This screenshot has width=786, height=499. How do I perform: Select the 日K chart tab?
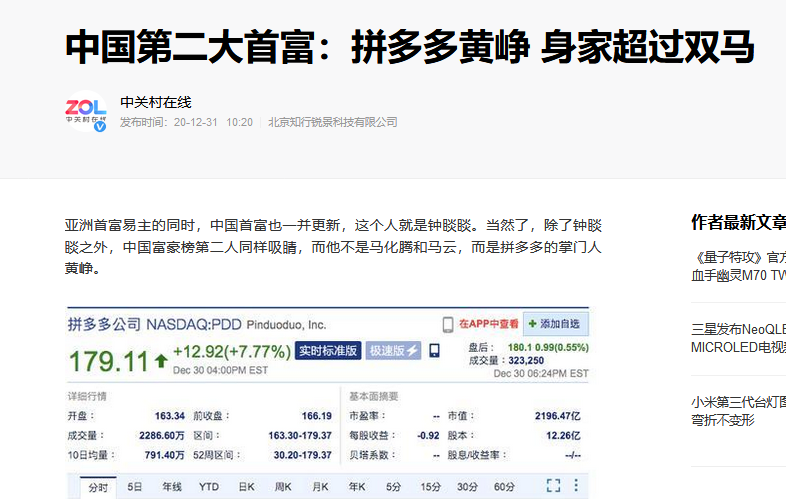(246, 487)
